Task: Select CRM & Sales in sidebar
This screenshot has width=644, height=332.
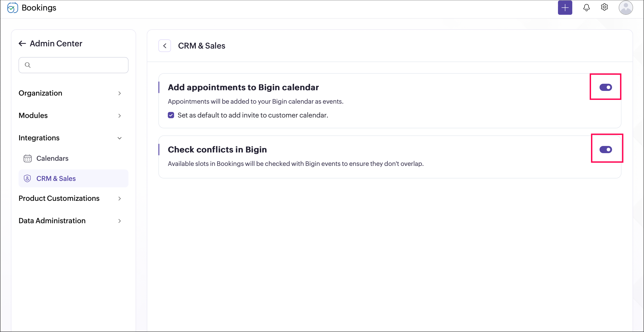Action: click(x=56, y=178)
